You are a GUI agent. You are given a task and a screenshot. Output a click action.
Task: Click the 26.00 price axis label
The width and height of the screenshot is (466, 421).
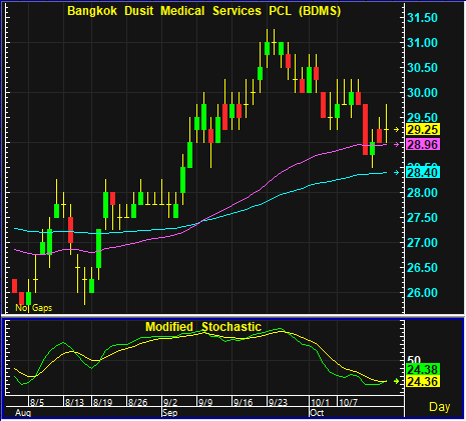(422, 293)
